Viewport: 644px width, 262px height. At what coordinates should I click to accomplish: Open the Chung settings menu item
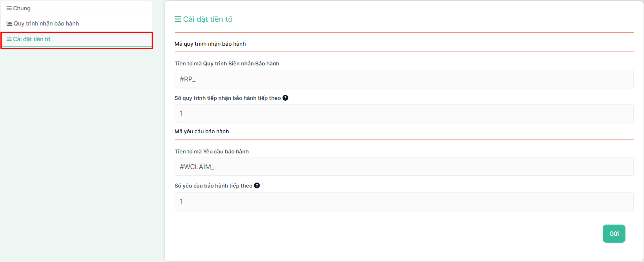22,8
